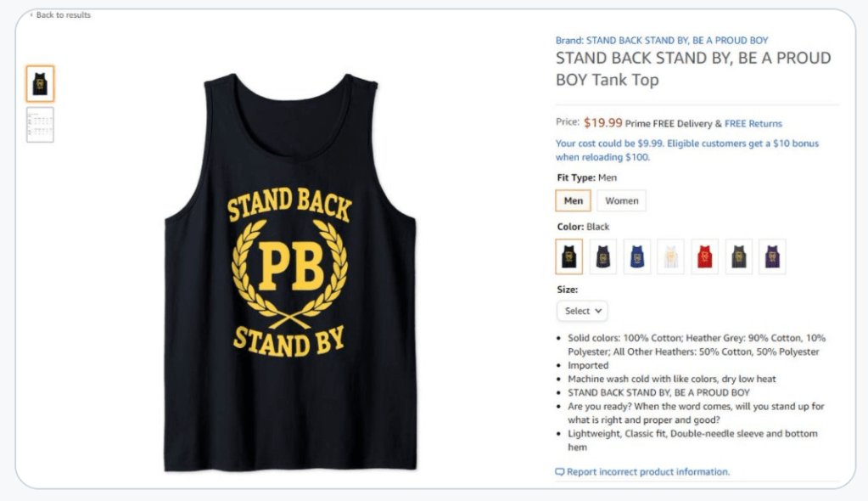The height and width of the screenshot is (501, 868).
Task: Select the Men fit type
Action: click(573, 201)
